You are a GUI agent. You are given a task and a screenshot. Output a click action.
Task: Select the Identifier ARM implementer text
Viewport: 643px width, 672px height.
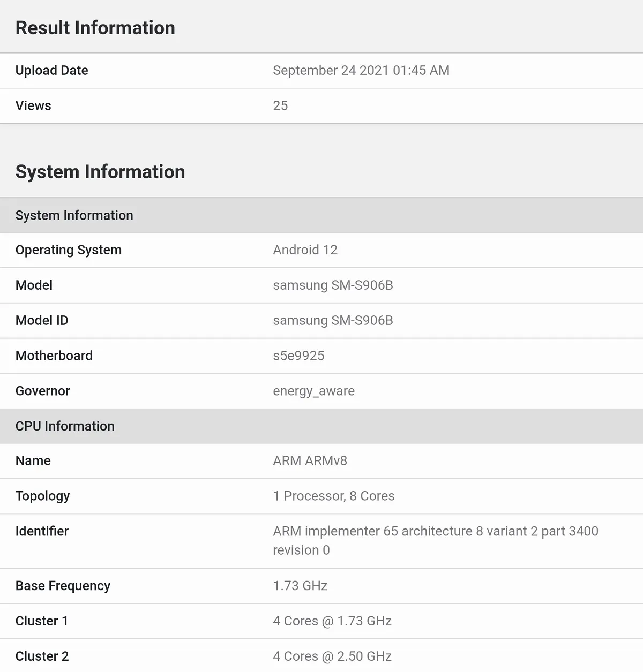[435, 541]
